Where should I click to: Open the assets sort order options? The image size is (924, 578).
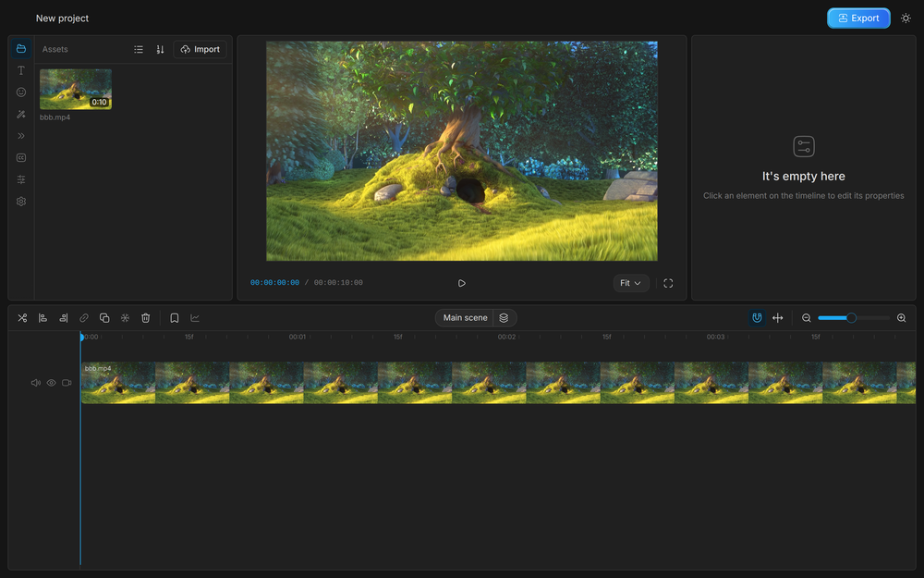[160, 50]
